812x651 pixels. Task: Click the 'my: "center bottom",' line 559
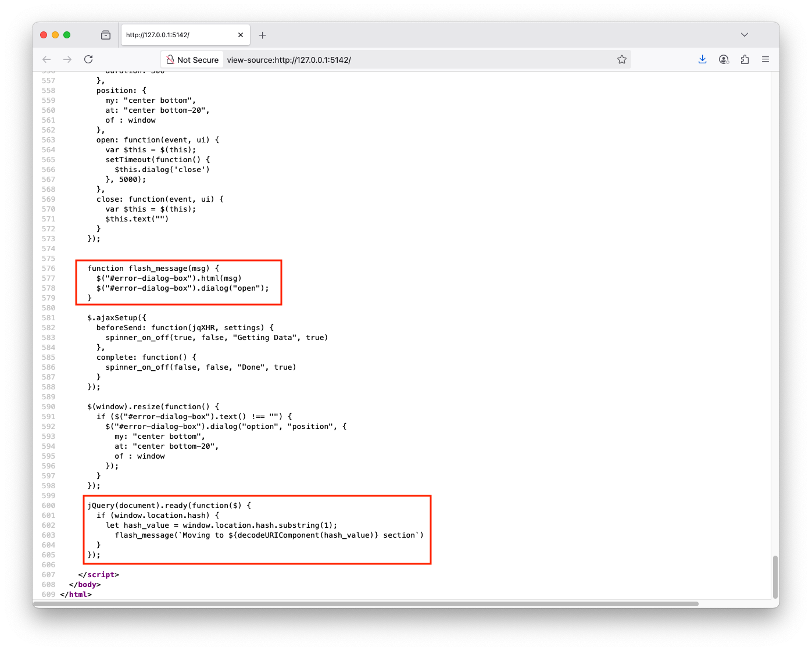(x=151, y=101)
